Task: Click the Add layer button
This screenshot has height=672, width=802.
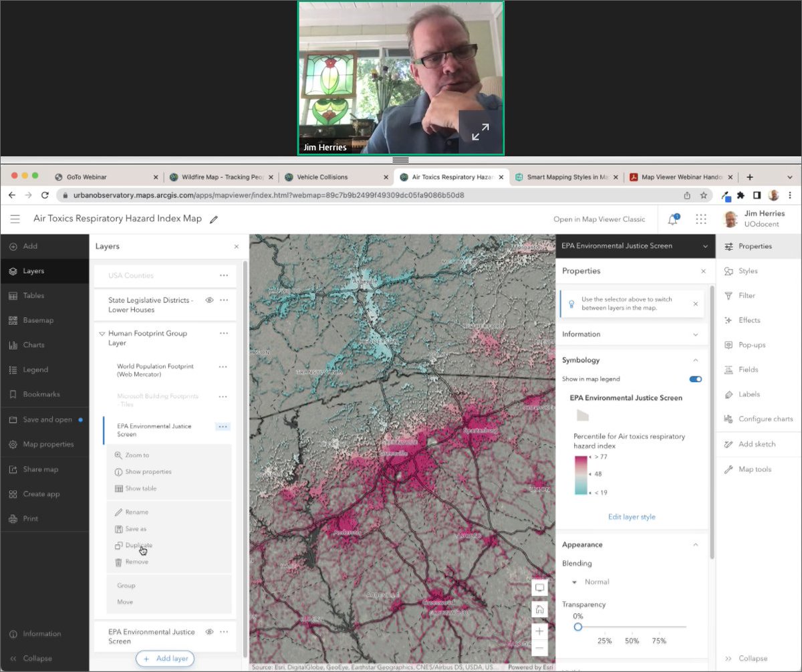Action: [165, 659]
